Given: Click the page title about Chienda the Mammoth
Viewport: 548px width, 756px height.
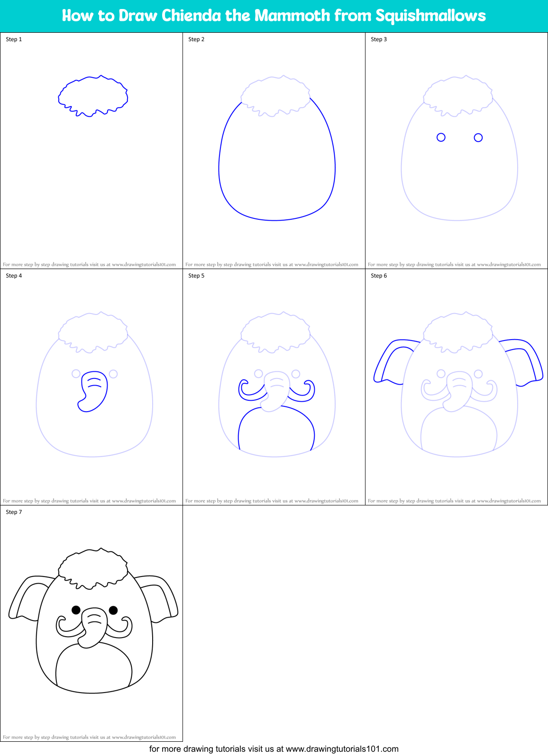Looking at the screenshot, I should 274,16.
